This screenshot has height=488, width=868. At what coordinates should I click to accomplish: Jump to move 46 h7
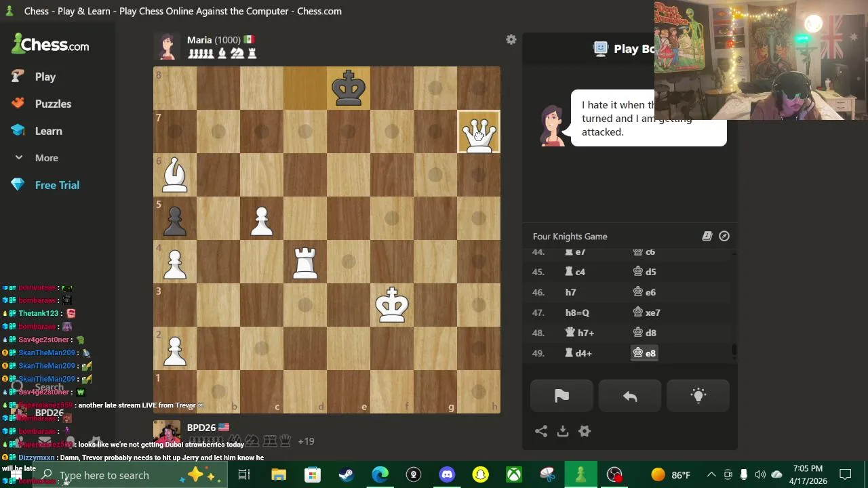(570, 292)
